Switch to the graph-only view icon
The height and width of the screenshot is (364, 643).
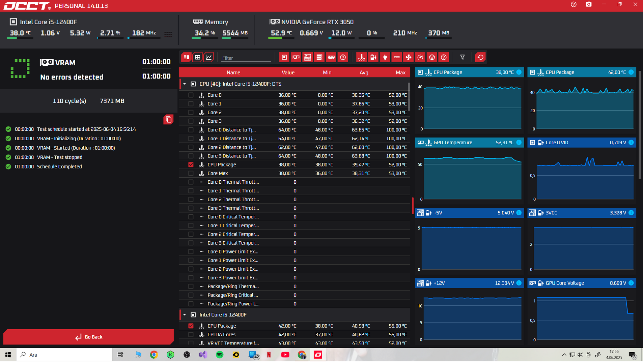[x=209, y=57]
